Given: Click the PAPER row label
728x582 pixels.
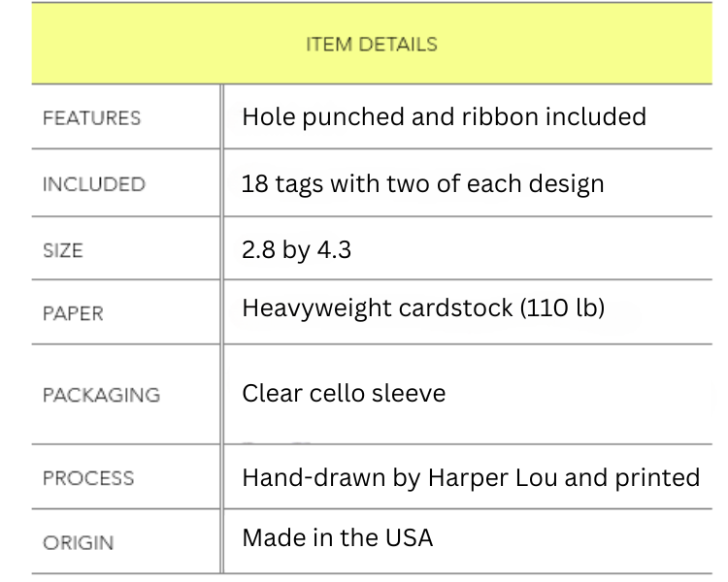Looking at the screenshot, I should pos(72,314).
